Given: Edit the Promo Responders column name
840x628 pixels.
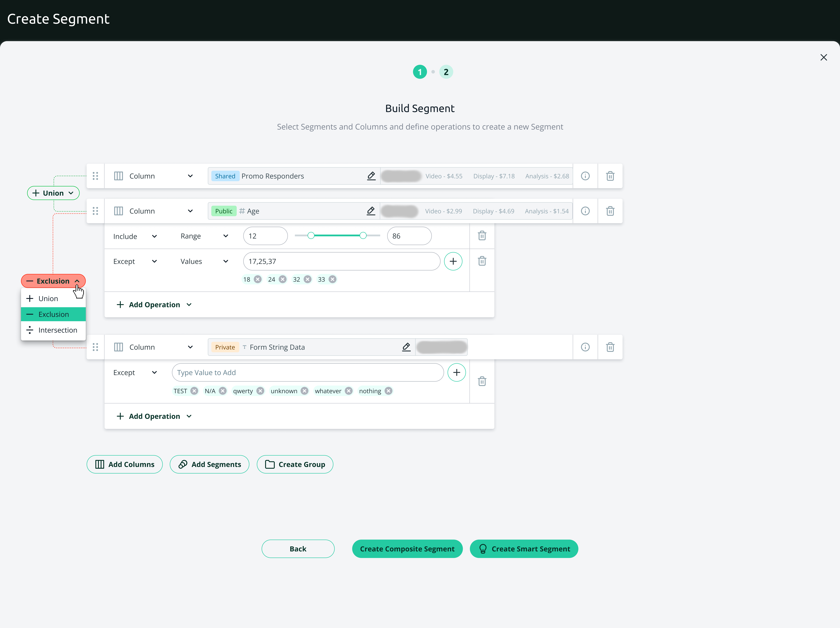Looking at the screenshot, I should click(371, 176).
